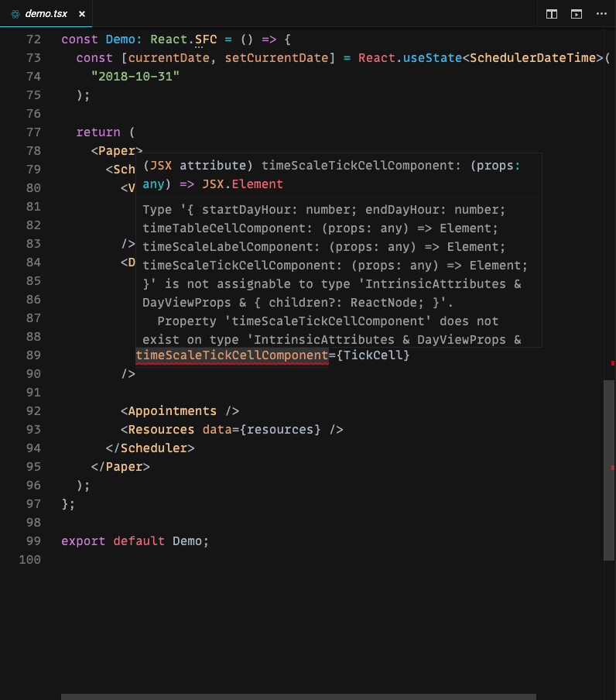The image size is (616, 700).
Task: Click JSX.Element in the hover tooltip
Action: 243,184
